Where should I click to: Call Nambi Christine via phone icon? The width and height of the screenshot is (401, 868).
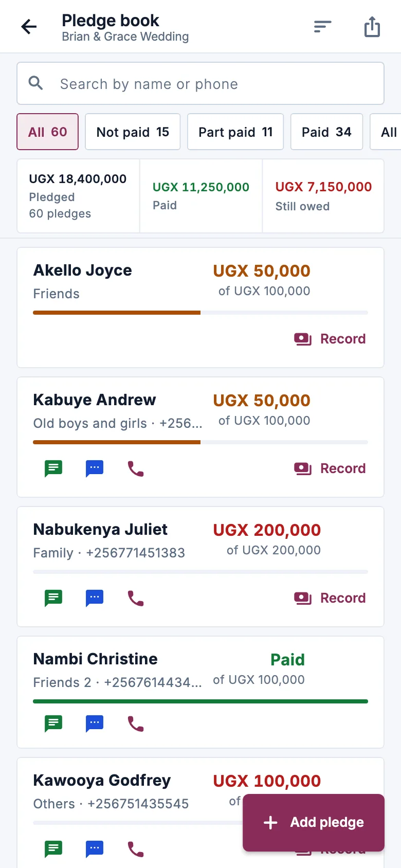point(136,724)
